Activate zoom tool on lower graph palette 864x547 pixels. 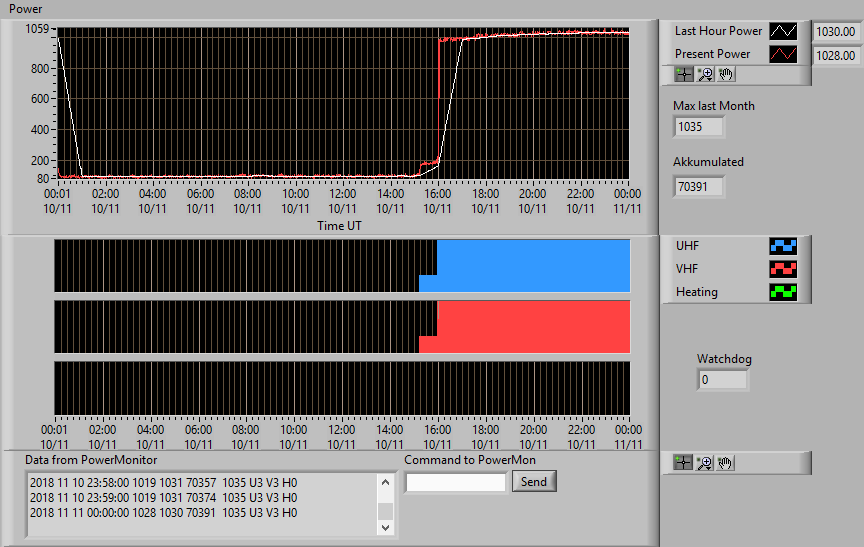coord(704,463)
